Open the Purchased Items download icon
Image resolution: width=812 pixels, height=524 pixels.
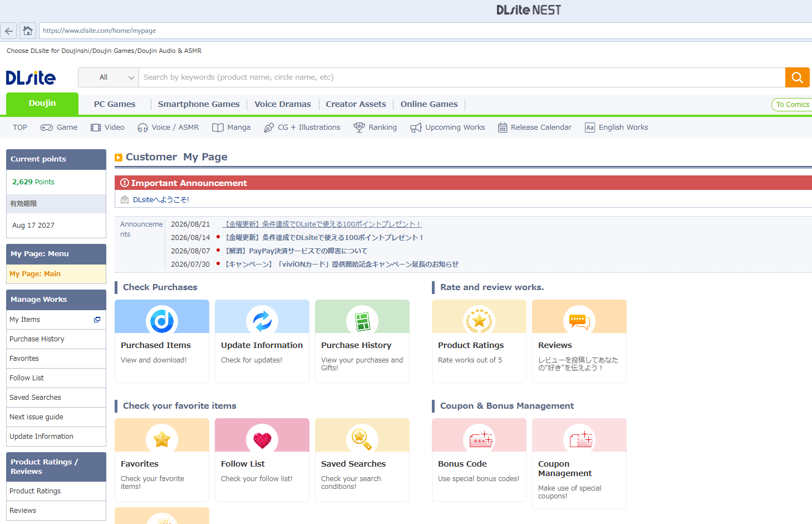tap(162, 321)
